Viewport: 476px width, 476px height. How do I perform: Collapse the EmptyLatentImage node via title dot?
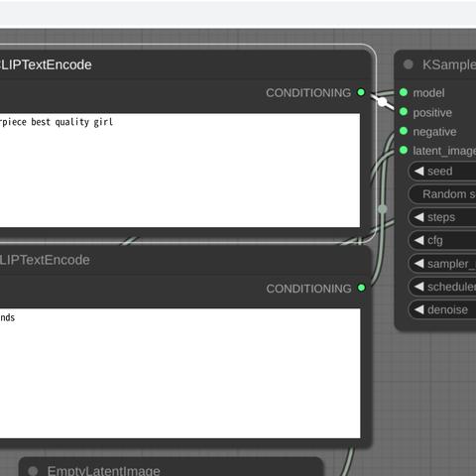33,471
